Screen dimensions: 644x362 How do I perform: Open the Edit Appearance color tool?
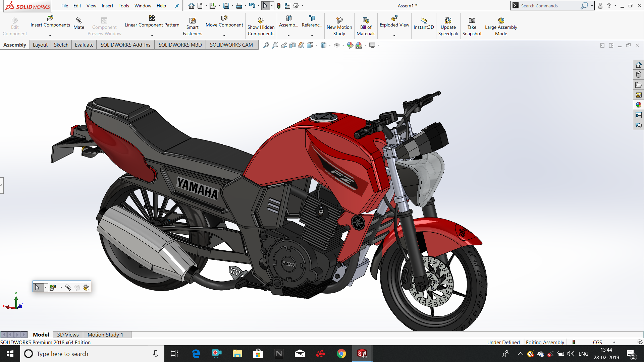(x=350, y=45)
